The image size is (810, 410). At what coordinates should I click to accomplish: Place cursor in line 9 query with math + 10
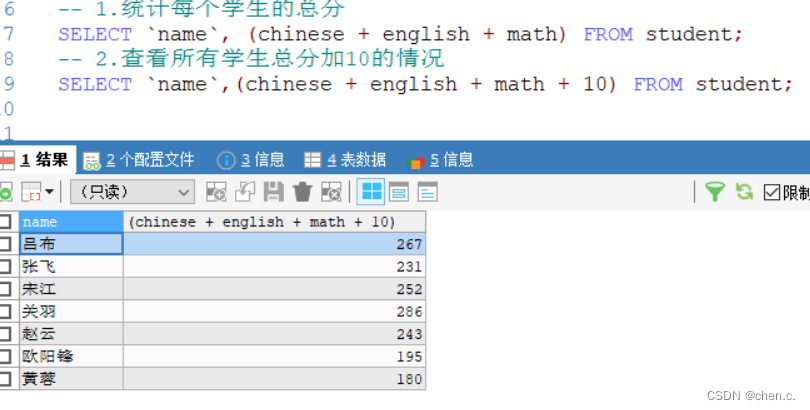[x=425, y=84]
